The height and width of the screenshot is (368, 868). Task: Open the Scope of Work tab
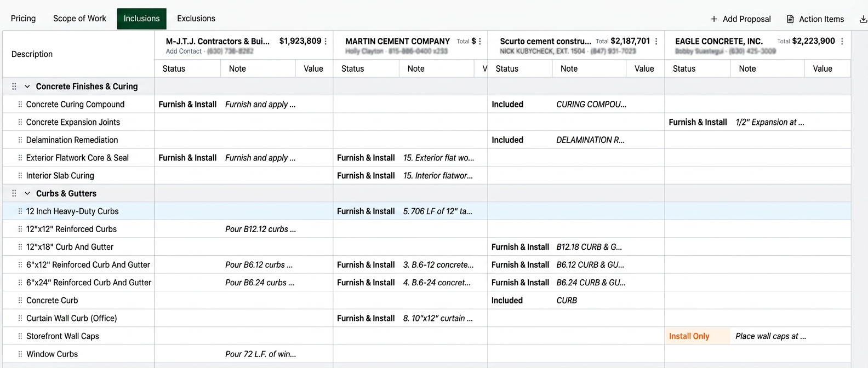tap(79, 19)
